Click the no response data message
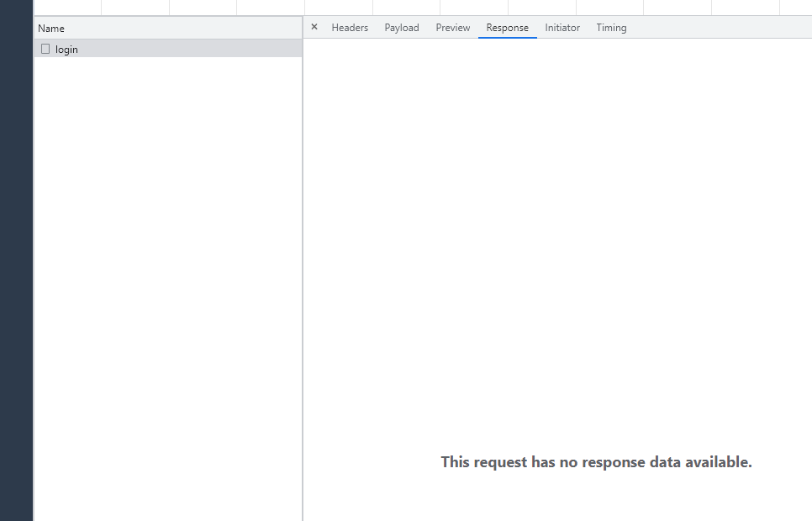This screenshot has width=812, height=521. coord(596,461)
